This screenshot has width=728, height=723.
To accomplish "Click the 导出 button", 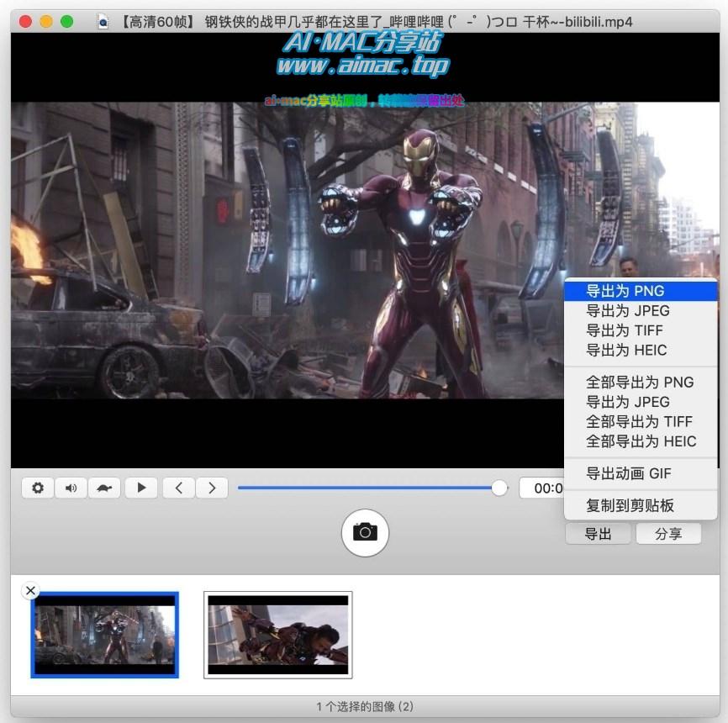I will pos(598,534).
